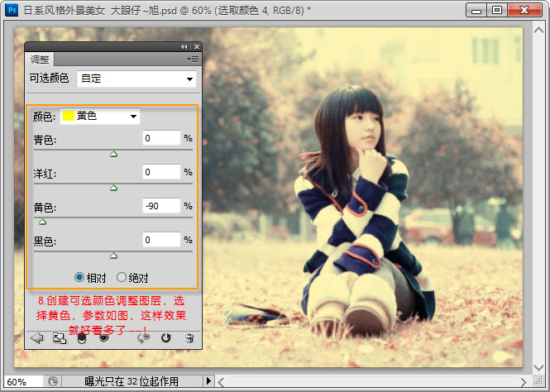This screenshot has height=392, width=550.
Task: Click the vertical scrollbar down arrow
Action: [x=538, y=368]
